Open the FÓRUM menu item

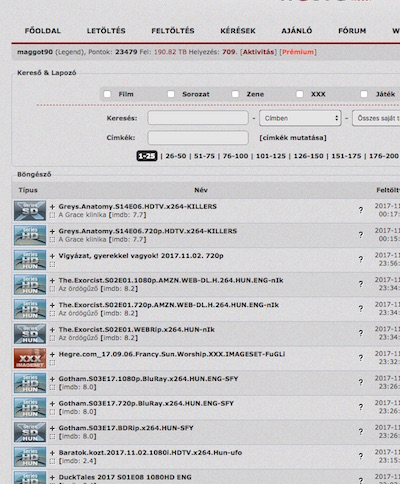coord(352,31)
